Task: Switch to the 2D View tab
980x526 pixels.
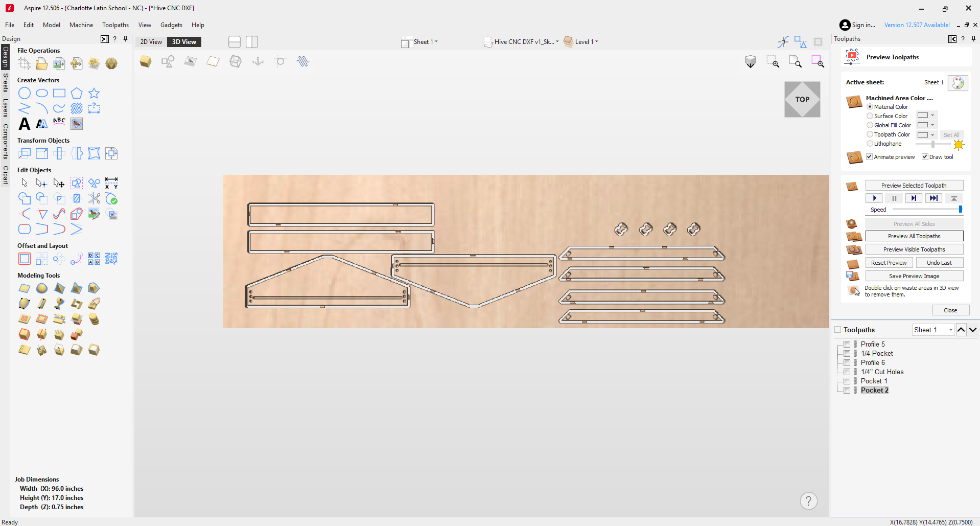Action: (151, 41)
